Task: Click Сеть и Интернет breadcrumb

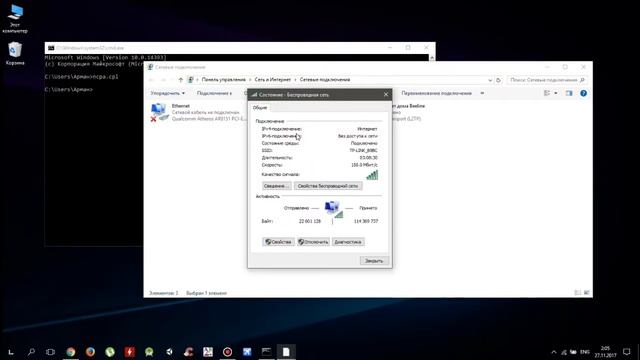Action: coord(273,80)
